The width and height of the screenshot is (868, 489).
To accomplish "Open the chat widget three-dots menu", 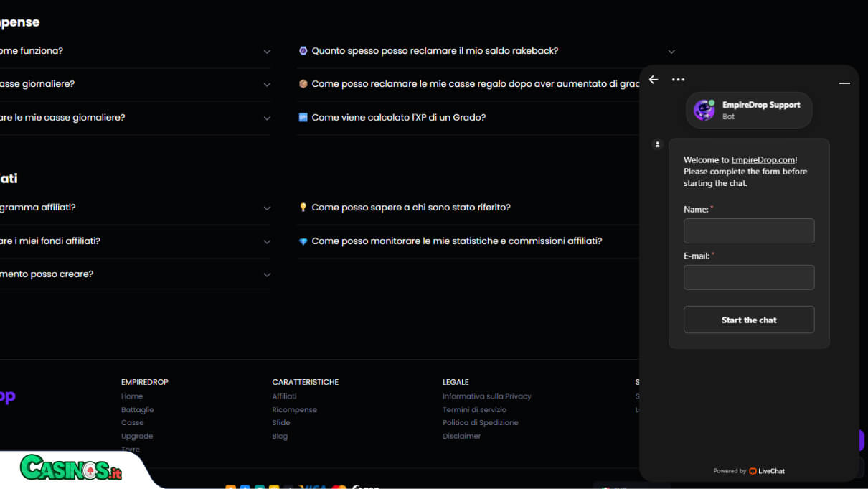I will pos(678,80).
